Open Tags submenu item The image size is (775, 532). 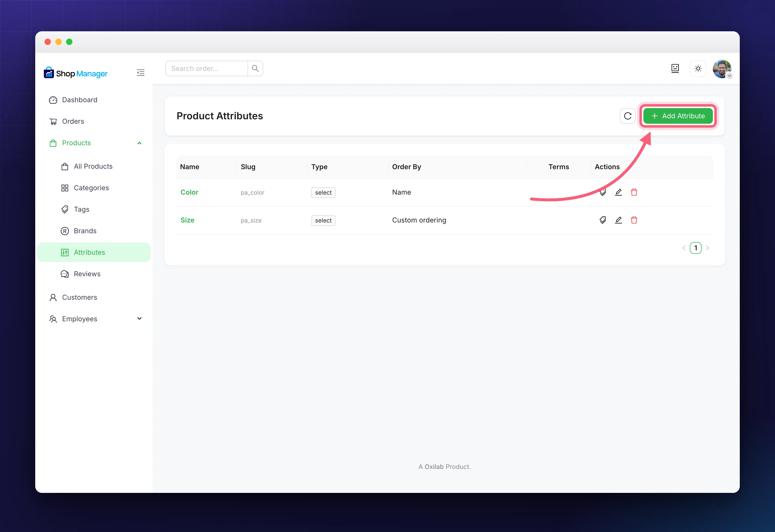pyautogui.click(x=94, y=209)
